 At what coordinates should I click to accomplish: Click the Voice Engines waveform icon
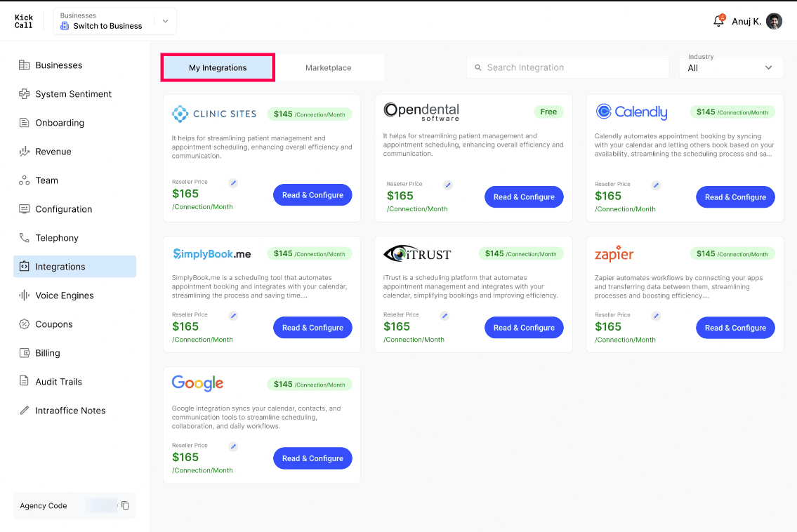click(x=24, y=295)
